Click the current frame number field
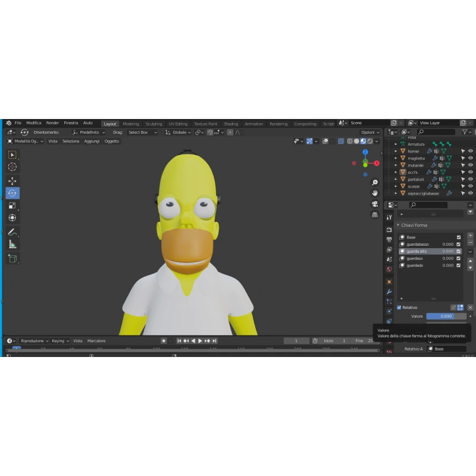This screenshot has height=476, width=476. coord(296,341)
